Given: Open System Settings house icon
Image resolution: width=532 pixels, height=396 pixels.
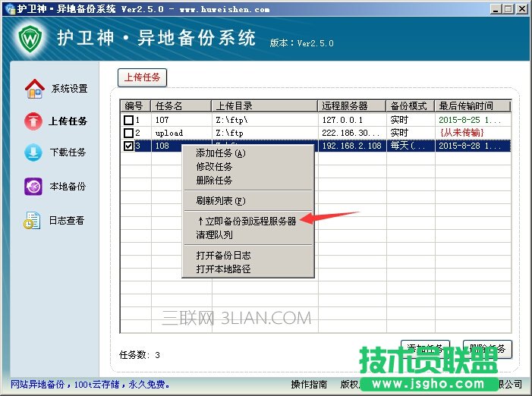Looking at the screenshot, I should pyautogui.click(x=34, y=89).
